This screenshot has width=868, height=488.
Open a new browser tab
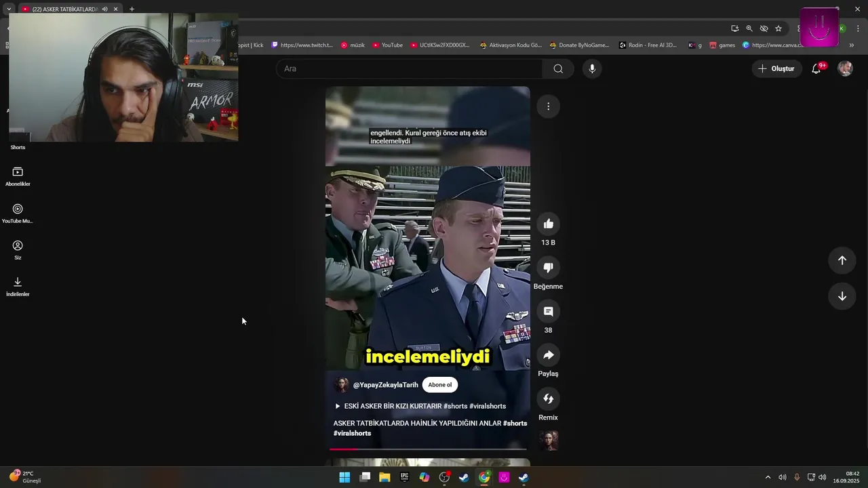coord(132,9)
